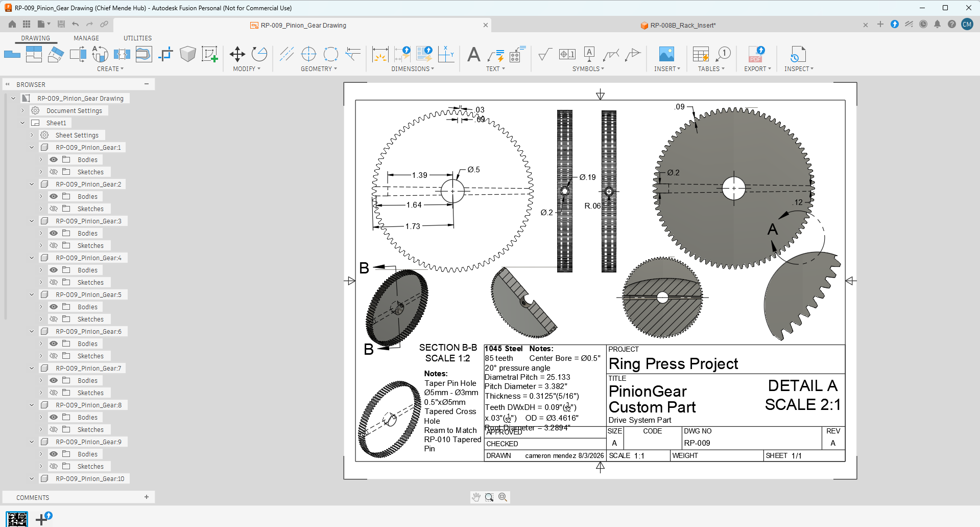Viewport: 980px width, 527px height.
Task: Click the Inspect history icon
Action: coord(798,54)
